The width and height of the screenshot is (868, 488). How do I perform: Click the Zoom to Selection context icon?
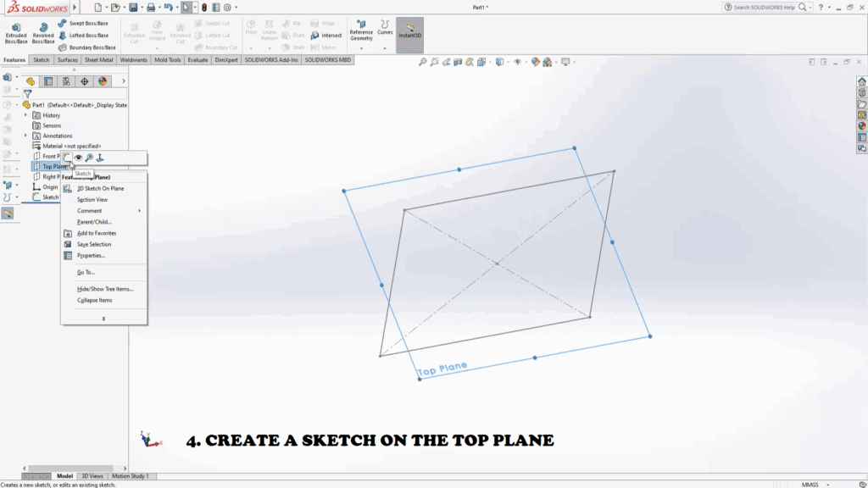90,158
